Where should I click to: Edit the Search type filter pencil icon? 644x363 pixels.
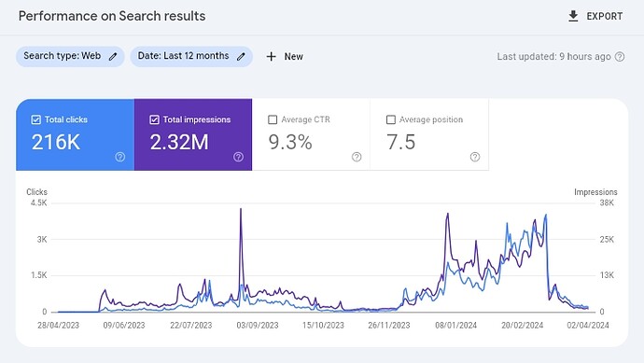point(113,57)
